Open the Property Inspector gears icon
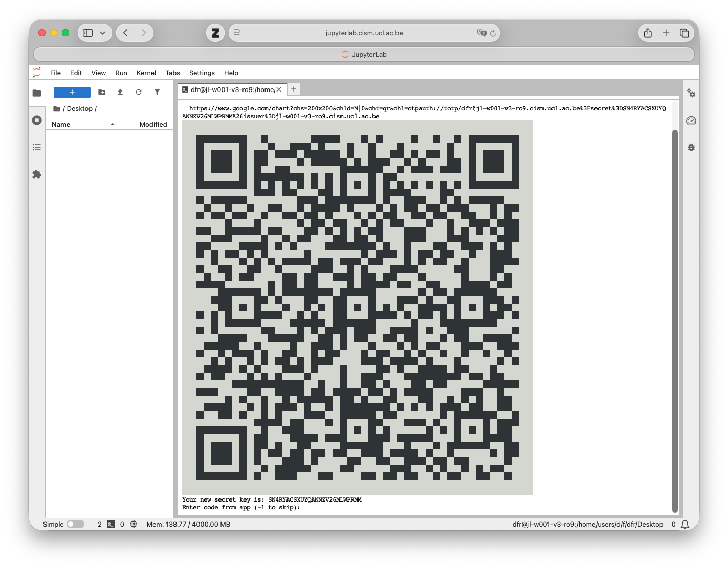This screenshot has height=568, width=728. click(691, 93)
